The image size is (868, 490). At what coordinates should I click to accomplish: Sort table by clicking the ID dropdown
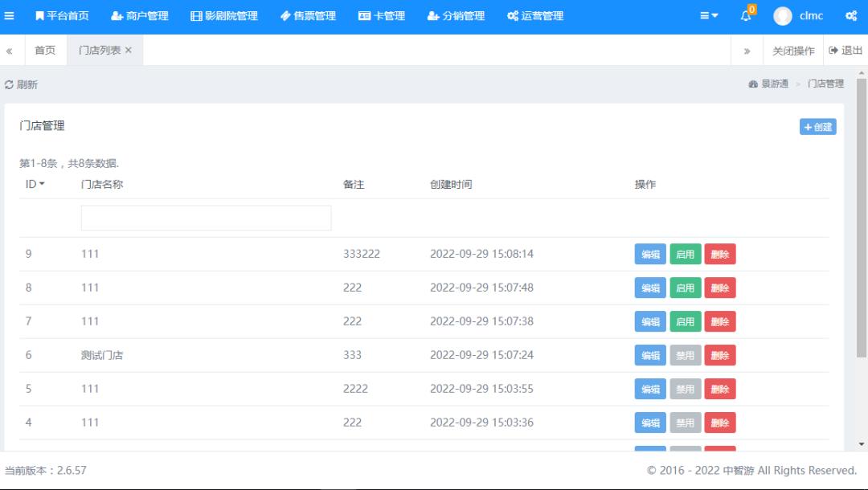(x=33, y=184)
